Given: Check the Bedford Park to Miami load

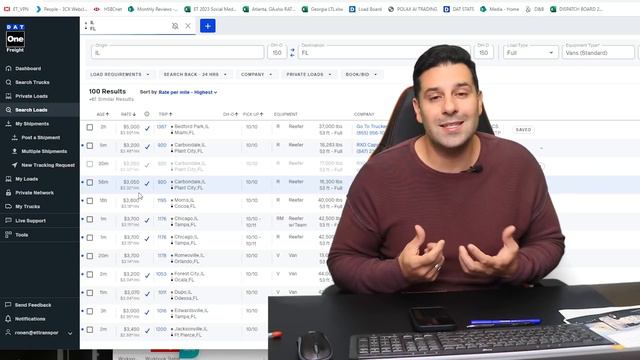Looking at the screenshot, I should [90, 127].
